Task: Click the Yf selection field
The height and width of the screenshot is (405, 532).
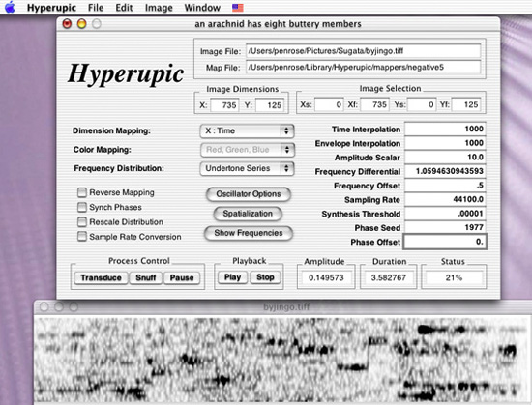Action: (466, 104)
